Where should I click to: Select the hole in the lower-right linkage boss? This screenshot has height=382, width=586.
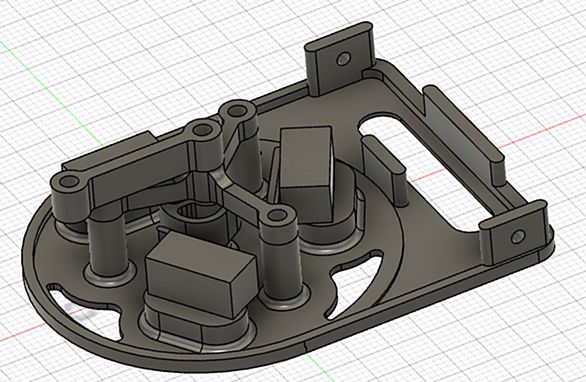point(277,215)
